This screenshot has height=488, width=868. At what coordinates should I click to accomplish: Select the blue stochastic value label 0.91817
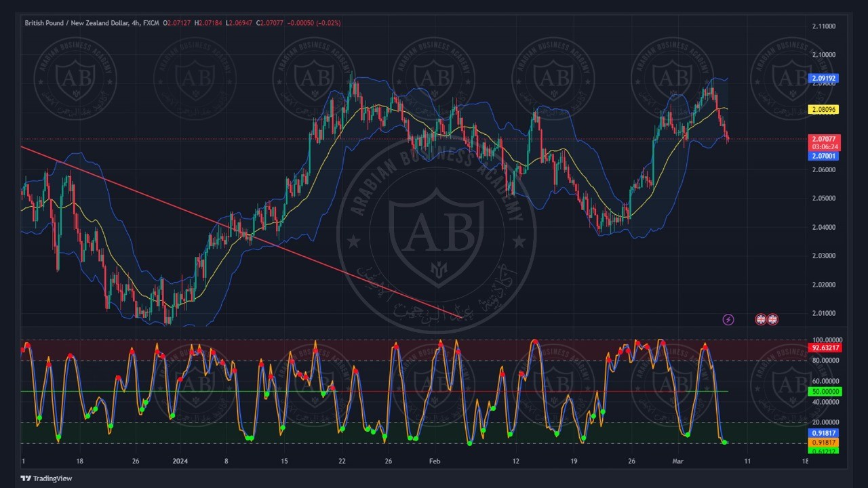pyautogui.click(x=825, y=433)
